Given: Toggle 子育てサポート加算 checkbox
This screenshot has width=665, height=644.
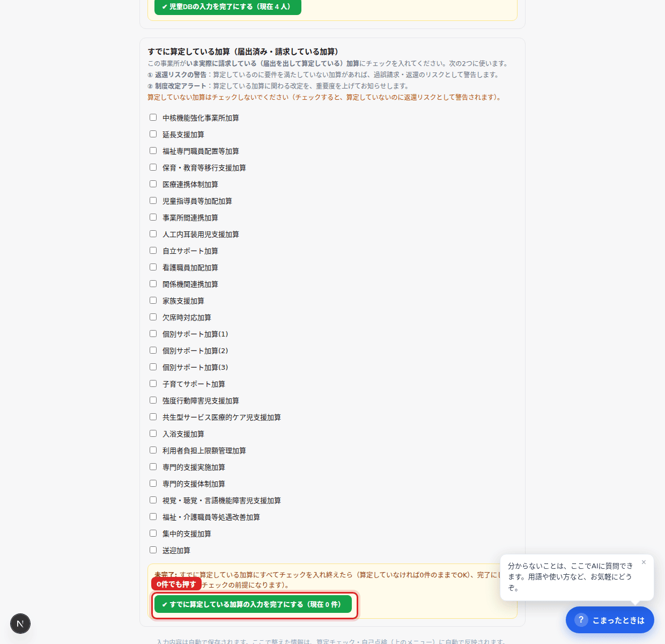Looking at the screenshot, I should click(153, 384).
